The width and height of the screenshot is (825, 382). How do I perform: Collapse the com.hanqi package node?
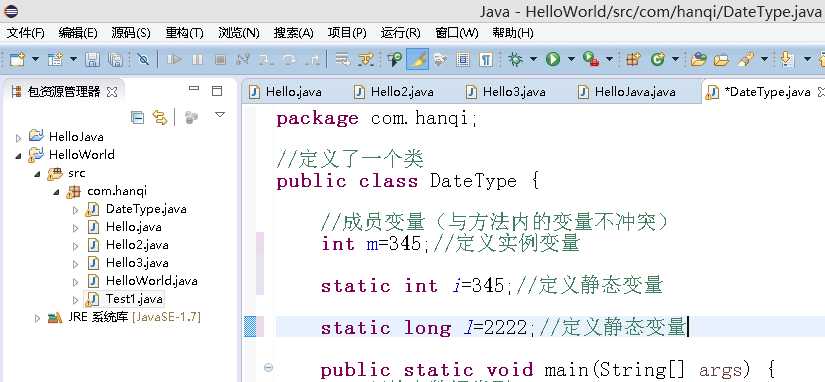click(x=56, y=192)
